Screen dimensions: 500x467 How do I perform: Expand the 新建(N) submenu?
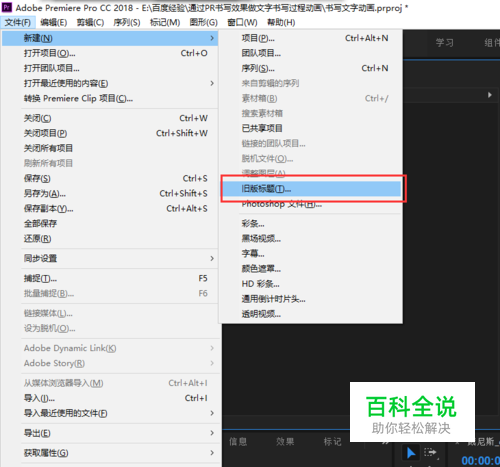(x=110, y=38)
